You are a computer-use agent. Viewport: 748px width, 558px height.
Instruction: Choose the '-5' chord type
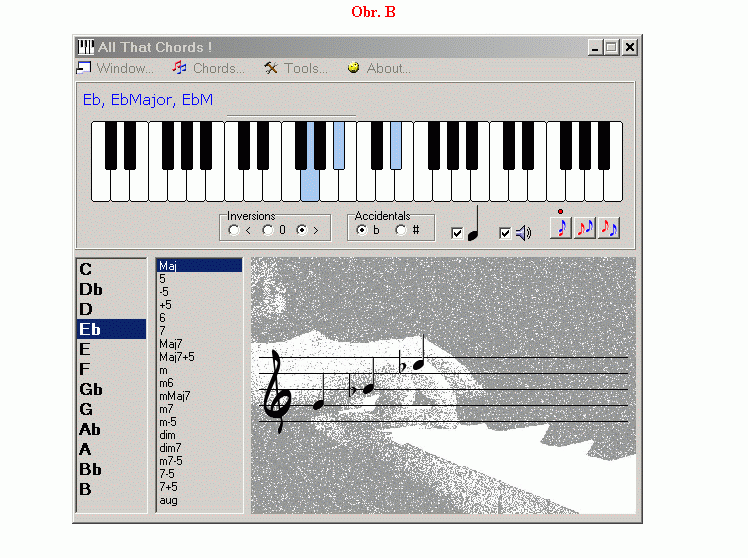click(199, 291)
